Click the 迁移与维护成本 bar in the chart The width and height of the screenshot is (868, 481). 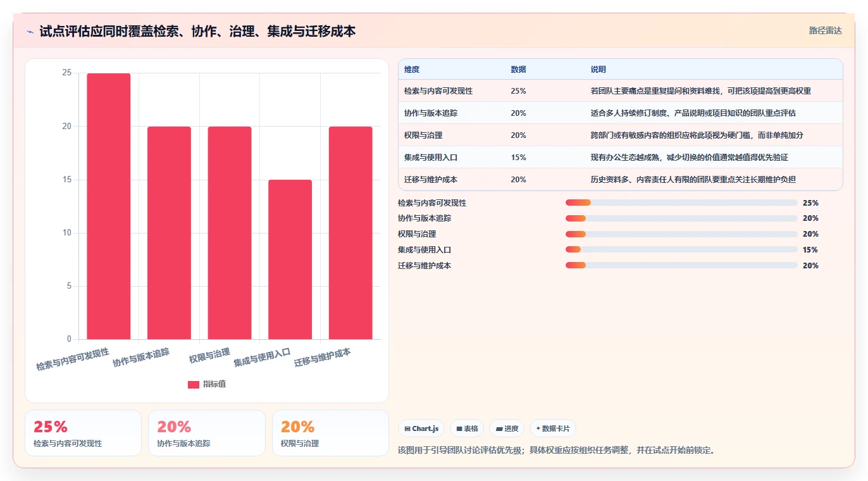pos(350,233)
